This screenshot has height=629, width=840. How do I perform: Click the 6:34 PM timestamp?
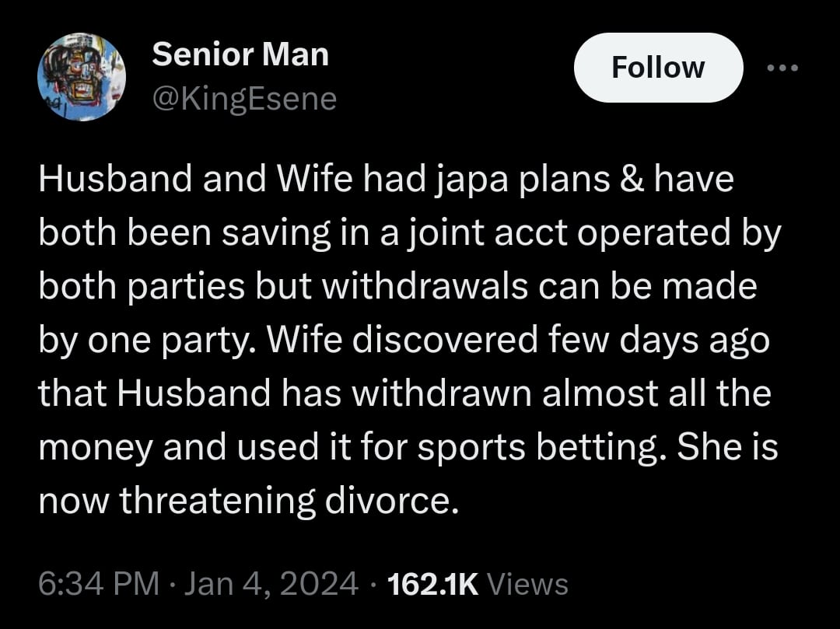(98, 583)
